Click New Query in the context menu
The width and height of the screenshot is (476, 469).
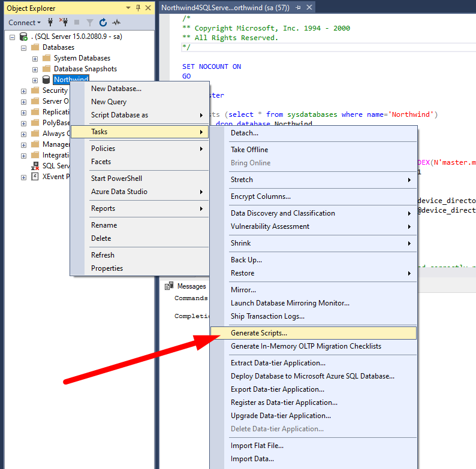[109, 102]
